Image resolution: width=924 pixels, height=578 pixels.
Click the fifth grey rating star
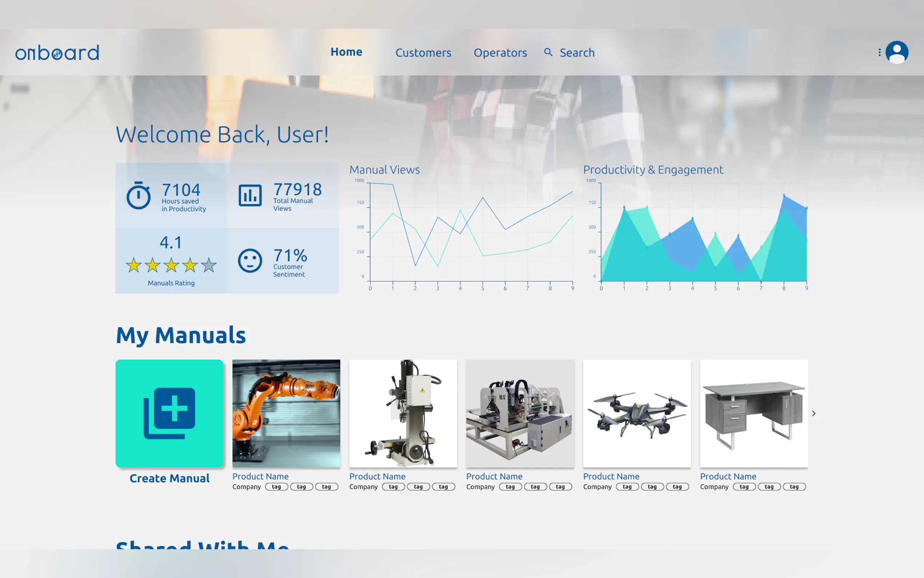[x=208, y=265]
